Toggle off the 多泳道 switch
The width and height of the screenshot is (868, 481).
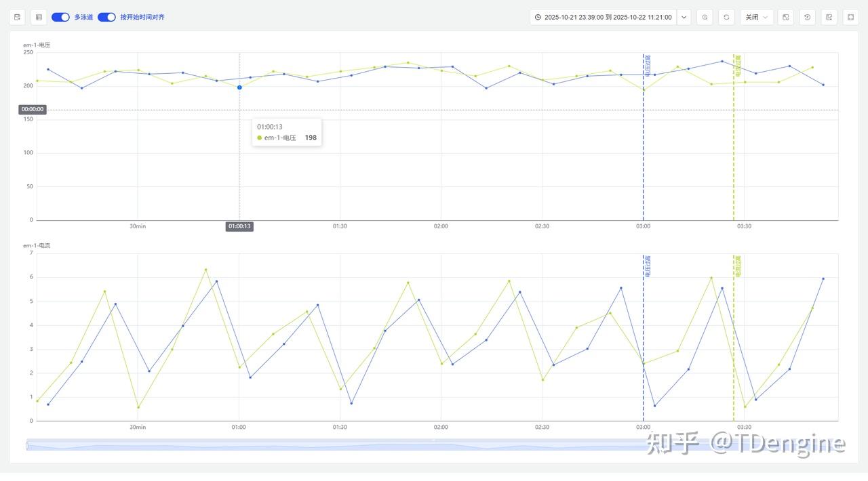(60, 17)
